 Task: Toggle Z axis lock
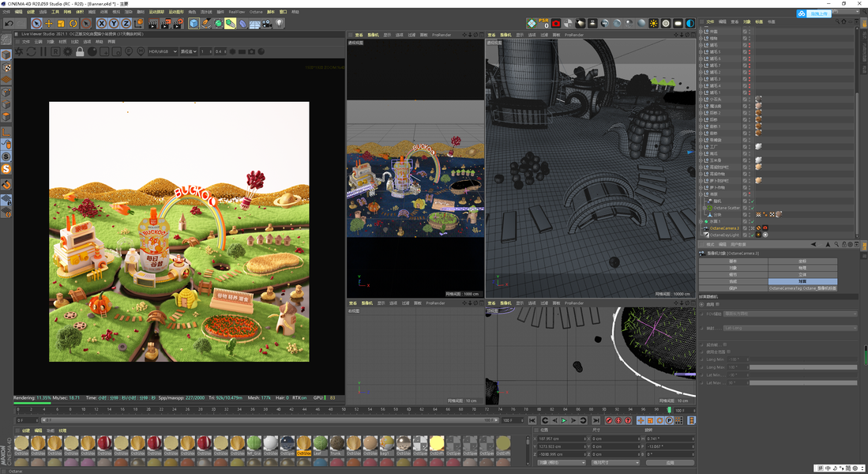point(126,23)
